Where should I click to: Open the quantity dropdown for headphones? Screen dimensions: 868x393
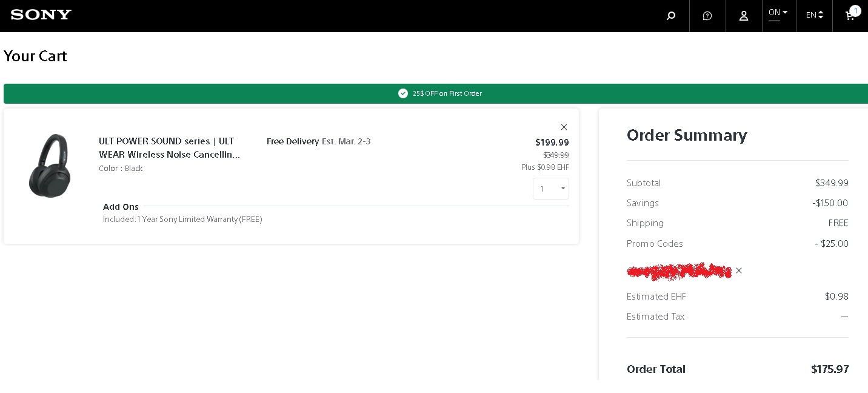click(x=551, y=189)
